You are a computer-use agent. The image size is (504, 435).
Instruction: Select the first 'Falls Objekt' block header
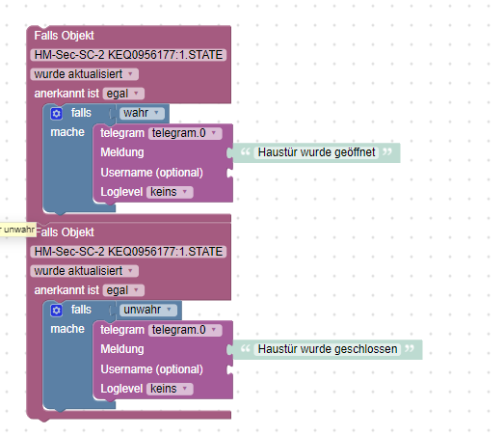click(x=64, y=36)
